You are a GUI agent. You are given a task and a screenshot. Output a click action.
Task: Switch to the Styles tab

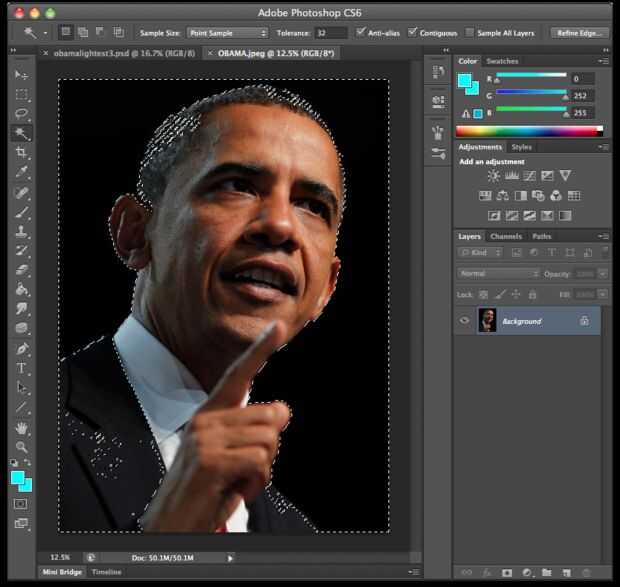[522, 147]
